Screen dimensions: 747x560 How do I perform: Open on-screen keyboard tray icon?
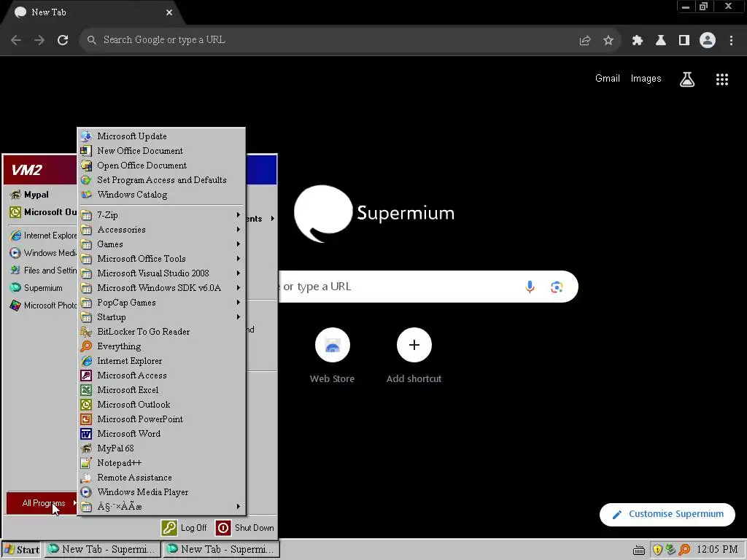(x=639, y=551)
